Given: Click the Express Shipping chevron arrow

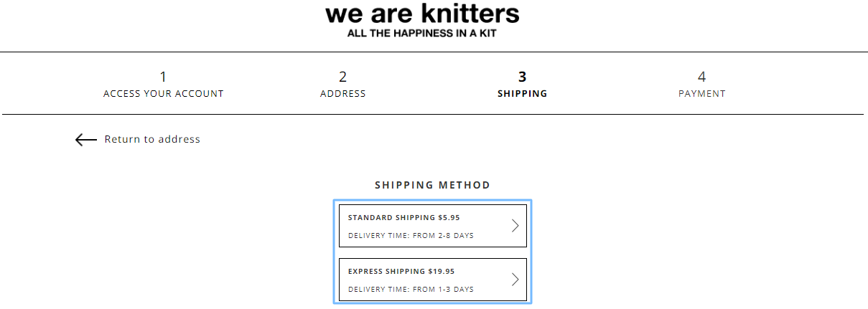Looking at the screenshot, I should (x=515, y=280).
